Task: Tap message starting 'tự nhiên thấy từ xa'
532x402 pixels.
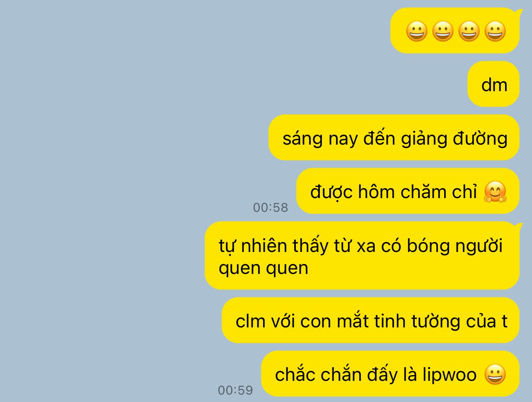Action: (362, 256)
